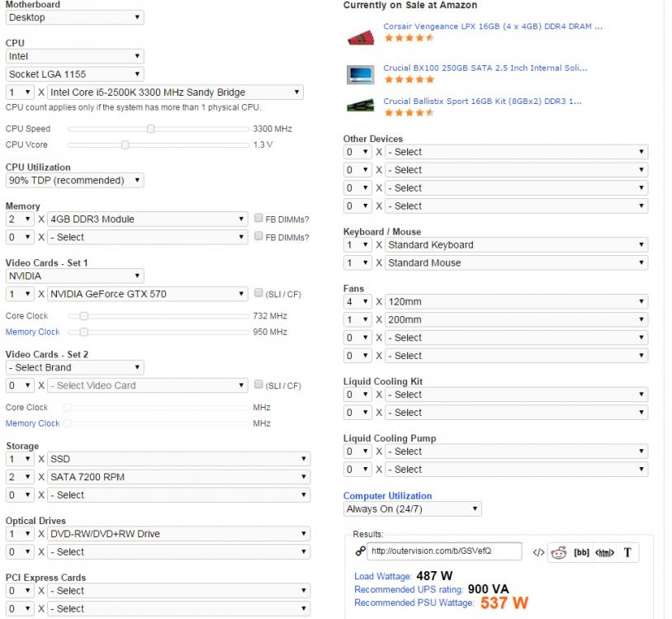This screenshot has width=672, height=619.
Task: Open Crucial Ballistix Sport 16GB Kit link
Action: pos(482,102)
